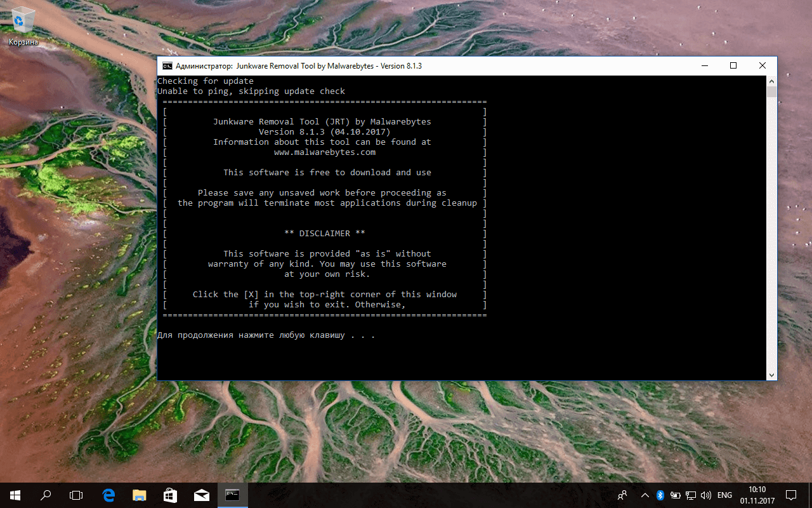Close the Junkware Removal Tool window

click(763, 66)
